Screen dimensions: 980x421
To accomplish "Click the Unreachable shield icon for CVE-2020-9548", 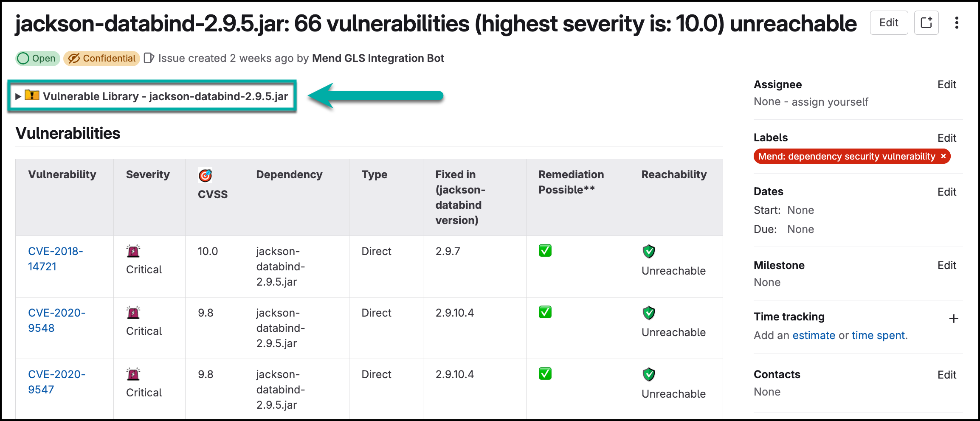I will pos(649,313).
